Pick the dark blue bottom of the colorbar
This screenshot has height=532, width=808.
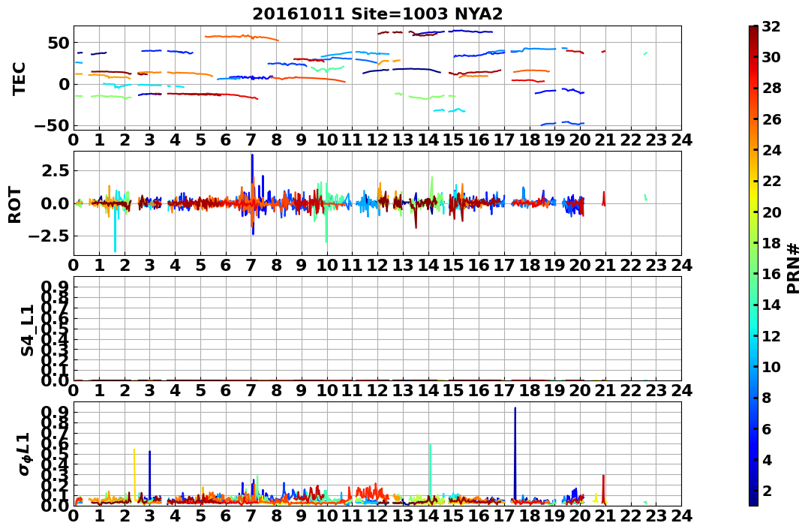[x=753, y=501]
